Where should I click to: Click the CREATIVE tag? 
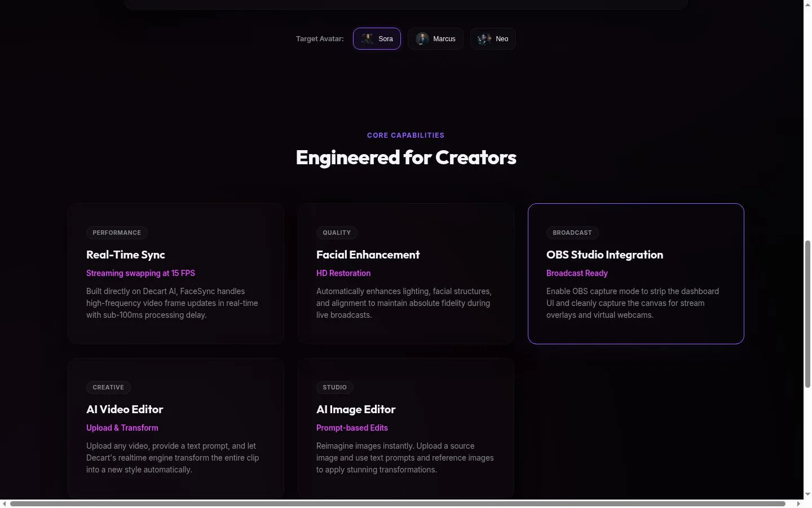[x=108, y=387]
